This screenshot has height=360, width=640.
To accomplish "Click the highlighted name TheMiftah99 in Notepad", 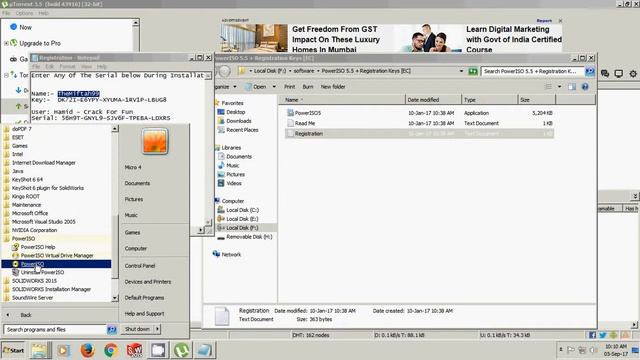I will pos(78,93).
